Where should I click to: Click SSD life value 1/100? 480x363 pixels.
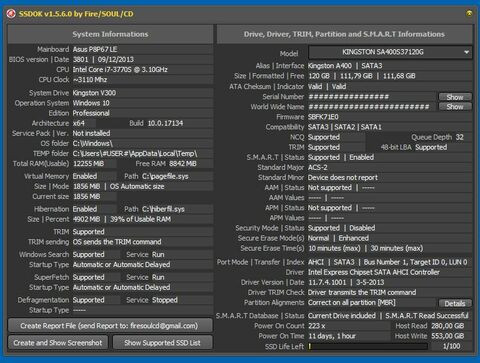[x=451, y=346]
